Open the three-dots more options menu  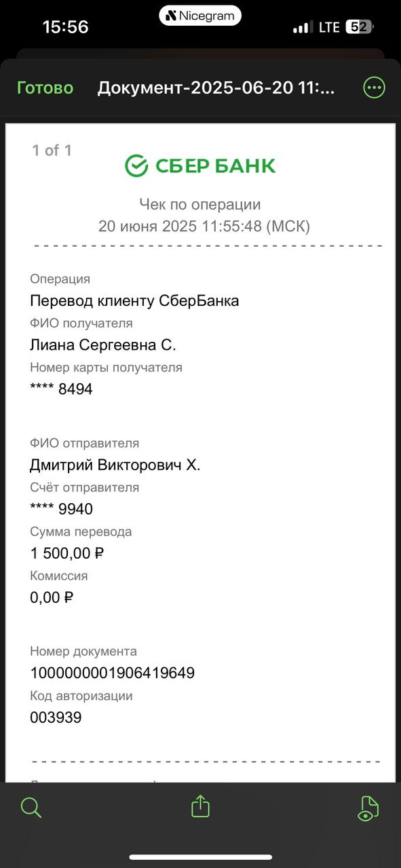pos(375,87)
